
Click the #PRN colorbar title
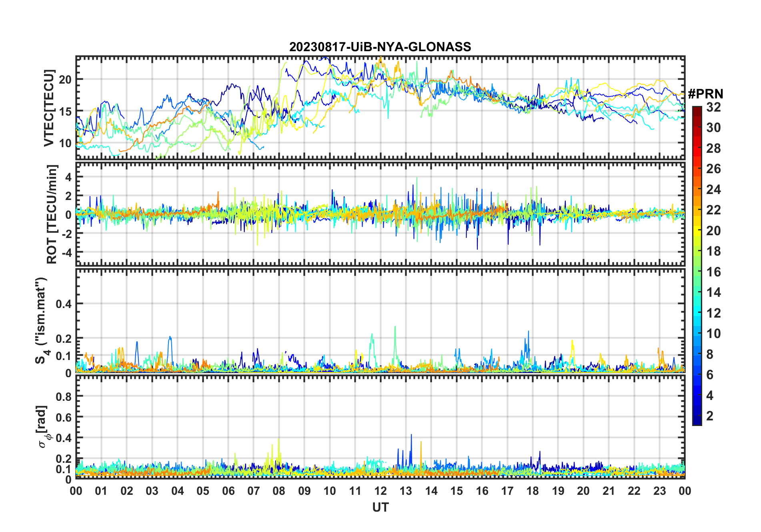[x=706, y=94]
